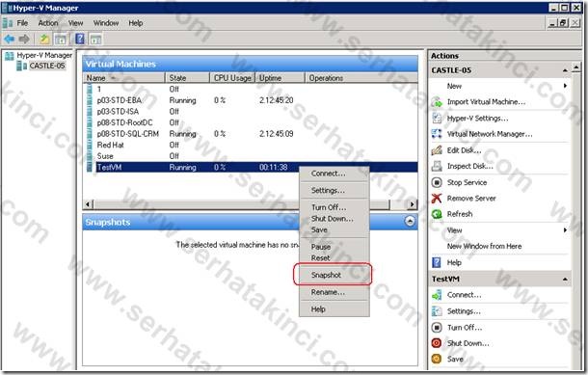This screenshot has width=588, height=375.
Task: Click the orange Save icon in Actions
Action: [x=437, y=359]
